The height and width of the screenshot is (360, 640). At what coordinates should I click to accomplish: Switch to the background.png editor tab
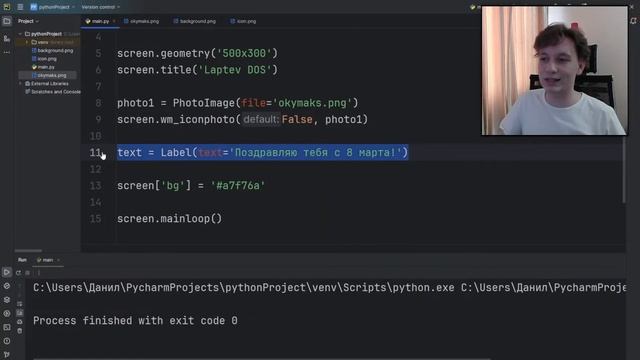point(194,21)
